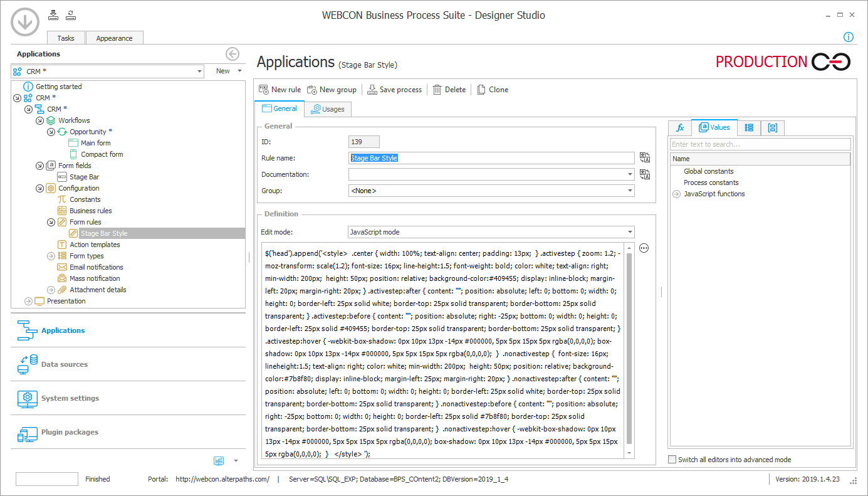Screen dimensions: 868x496
Task: Select Global constants in values list
Action: pos(709,171)
